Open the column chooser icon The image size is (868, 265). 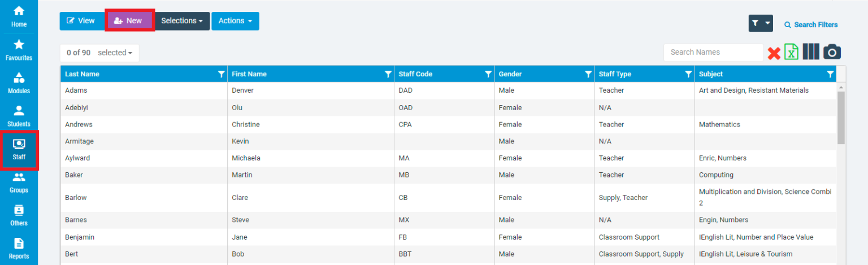pos(811,52)
